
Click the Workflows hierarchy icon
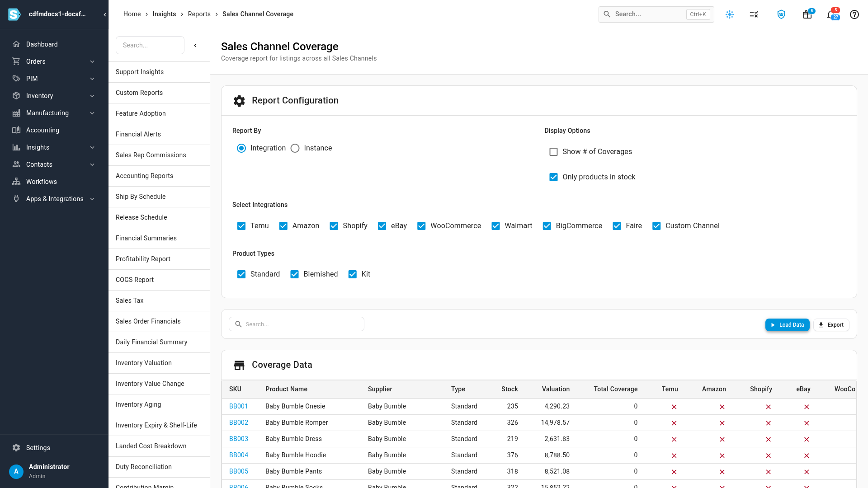[x=16, y=182]
